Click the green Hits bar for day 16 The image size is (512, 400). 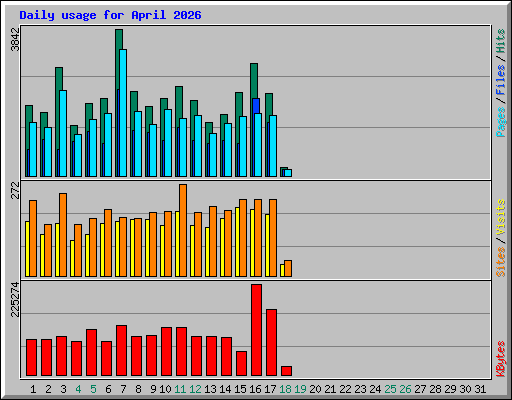[x=254, y=80]
